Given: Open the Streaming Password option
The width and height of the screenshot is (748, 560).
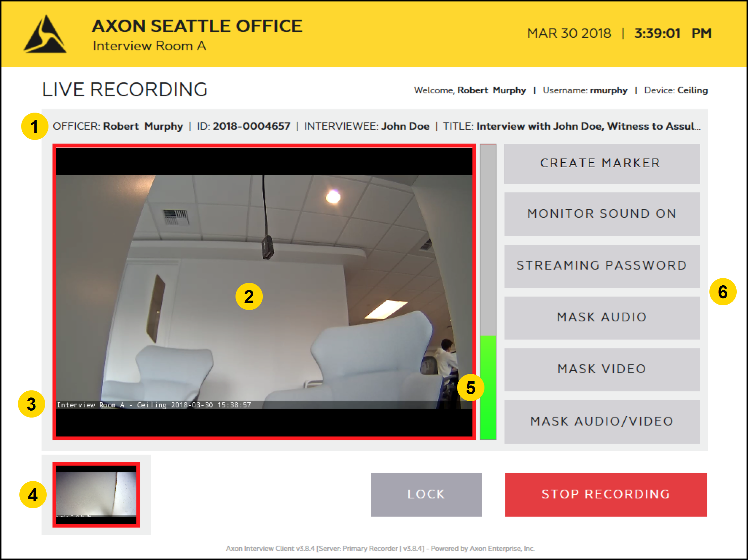Looking at the screenshot, I should 602,266.
